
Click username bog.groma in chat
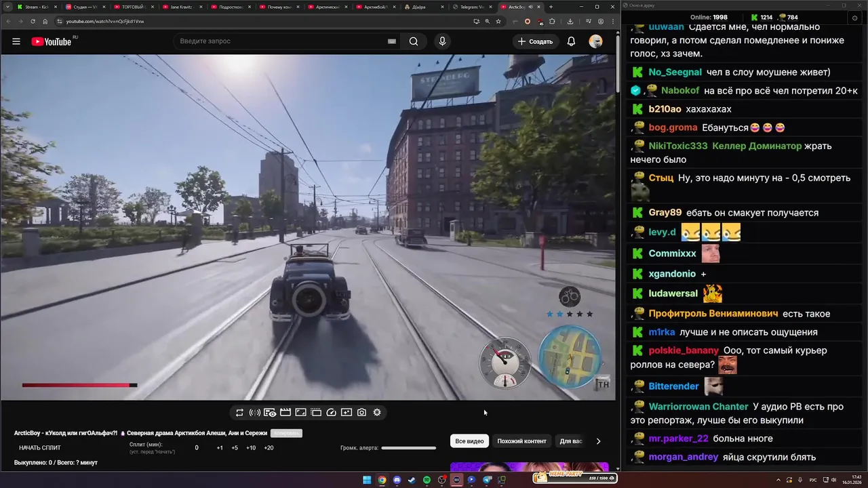tap(673, 127)
